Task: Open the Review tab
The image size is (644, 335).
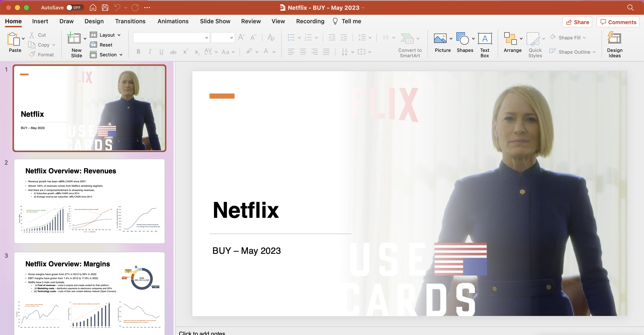Action: [x=251, y=21]
